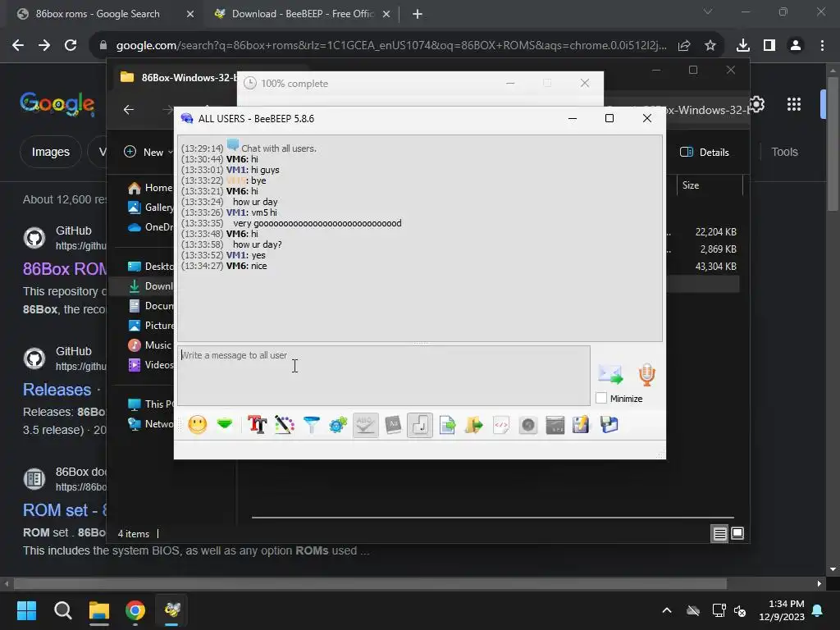The height and width of the screenshot is (630, 840).
Task: Sort by Size column header in Explorer
Action: pyautogui.click(x=710, y=185)
